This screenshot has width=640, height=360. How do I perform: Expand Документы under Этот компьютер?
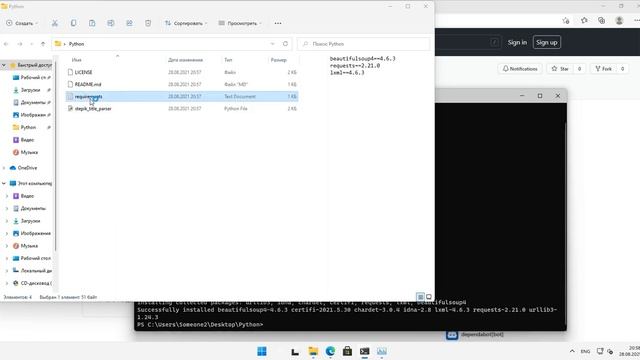click(x=7, y=209)
